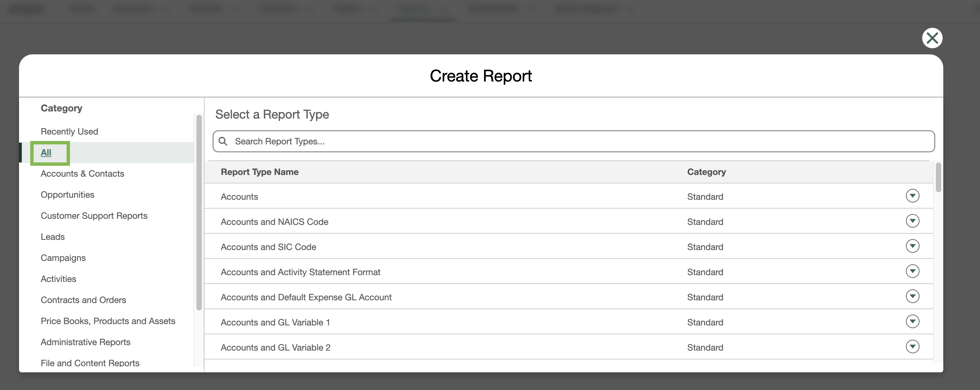Select the All category
This screenshot has height=390, width=980.
coord(46,153)
